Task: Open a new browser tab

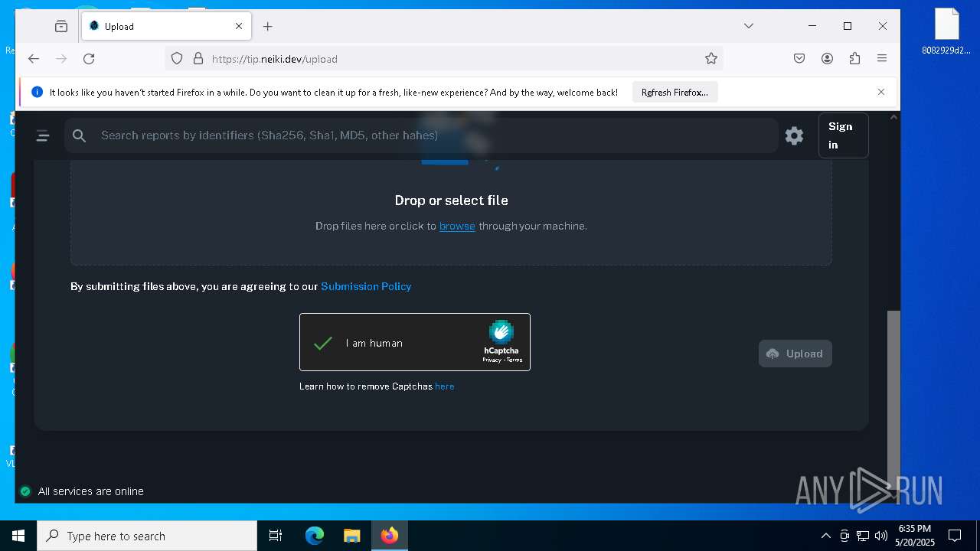Action: (x=267, y=26)
